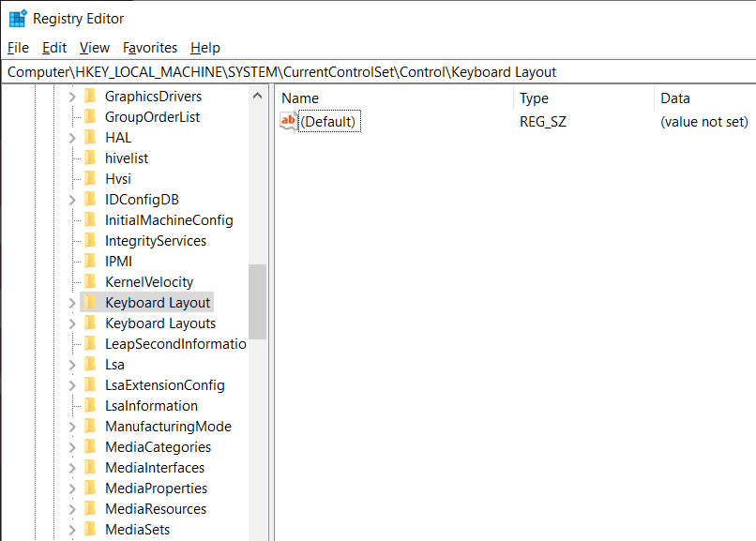Expand the Keyboard Layout key
The height and width of the screenshot is (541, 756).
[72, 303]
